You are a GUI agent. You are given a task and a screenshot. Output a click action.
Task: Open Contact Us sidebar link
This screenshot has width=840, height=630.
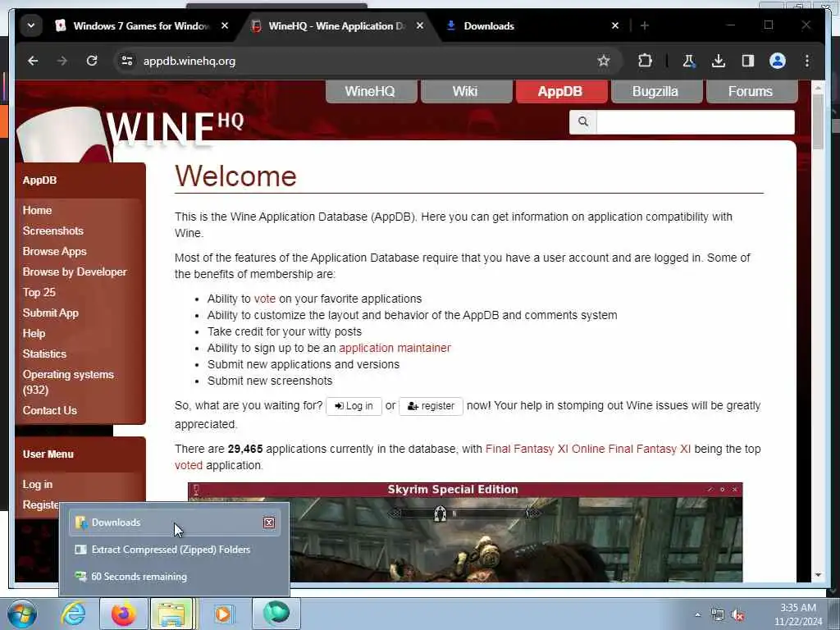point(50,410)
